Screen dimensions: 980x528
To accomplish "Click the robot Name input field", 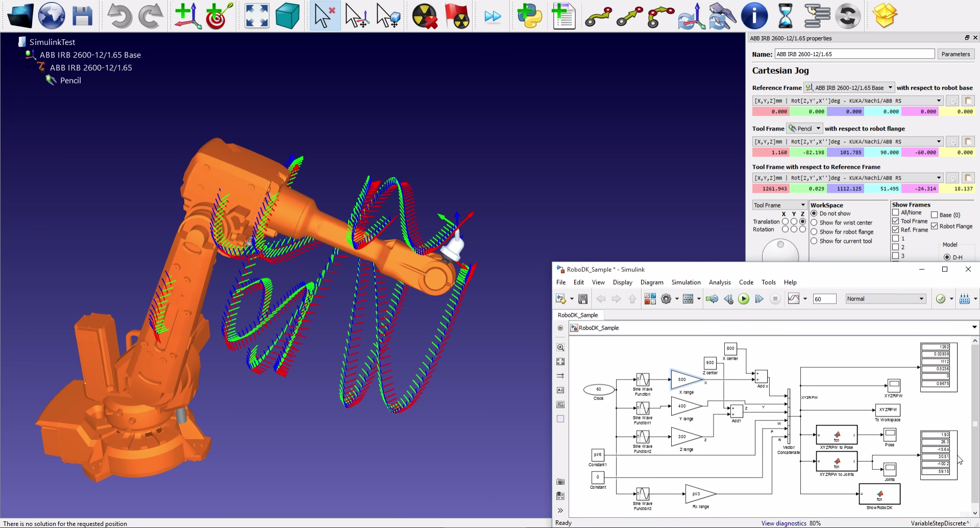I will [x=854, y=54].
